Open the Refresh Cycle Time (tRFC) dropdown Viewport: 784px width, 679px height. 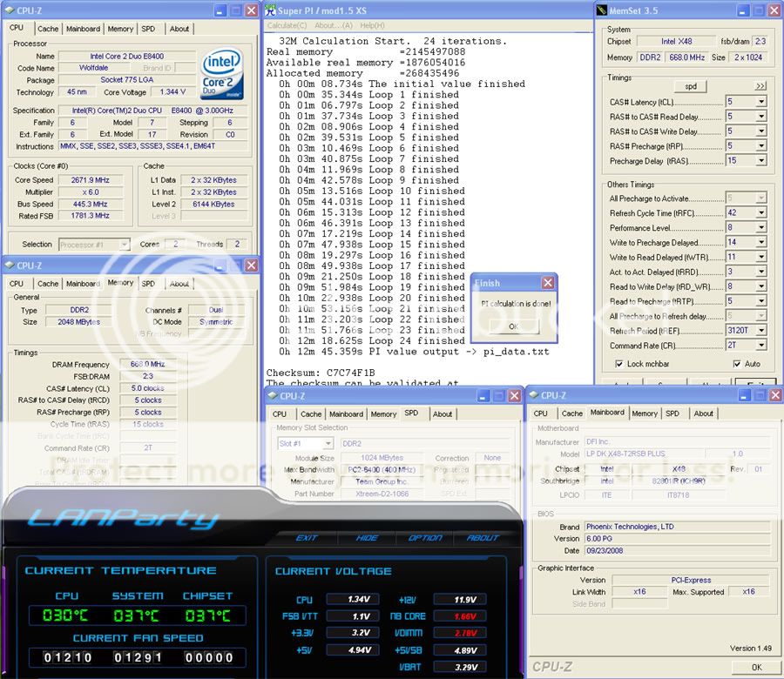pyautogui.click(x=761, y=213)
